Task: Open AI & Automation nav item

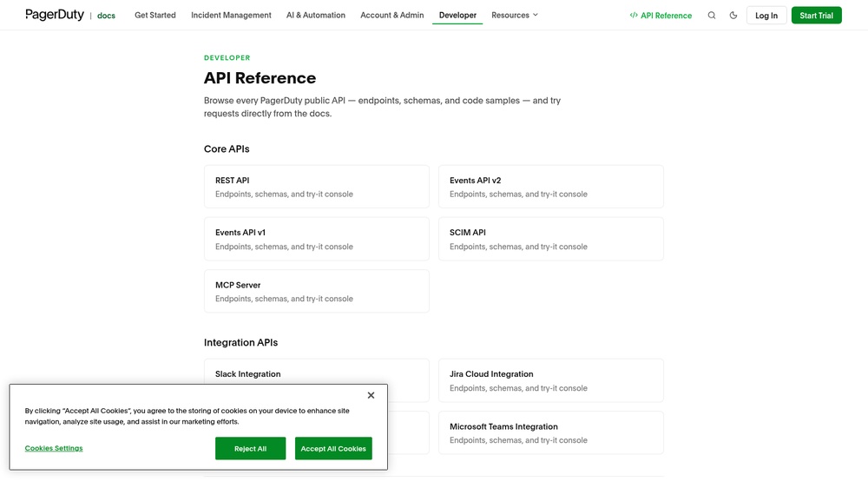Action: (x=316, y=15)
